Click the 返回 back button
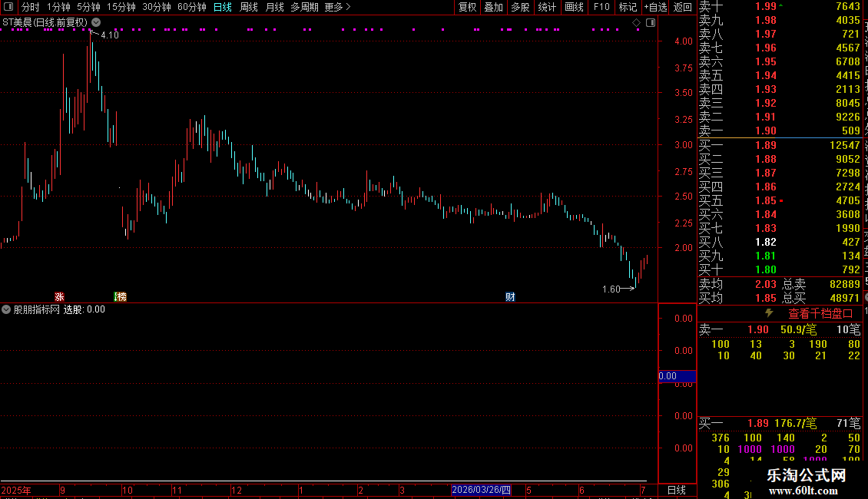868x499 pixels. (683, 7)
